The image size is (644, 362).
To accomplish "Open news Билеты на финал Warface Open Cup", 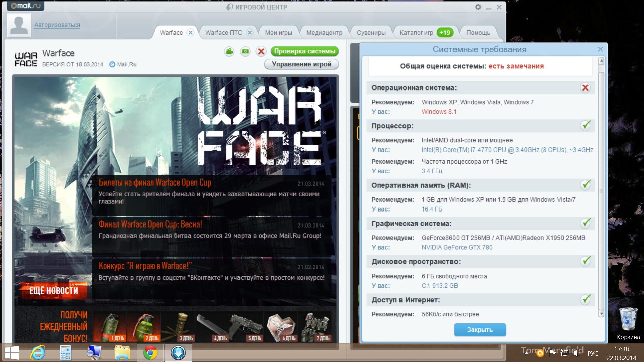I will click(155, 182).
